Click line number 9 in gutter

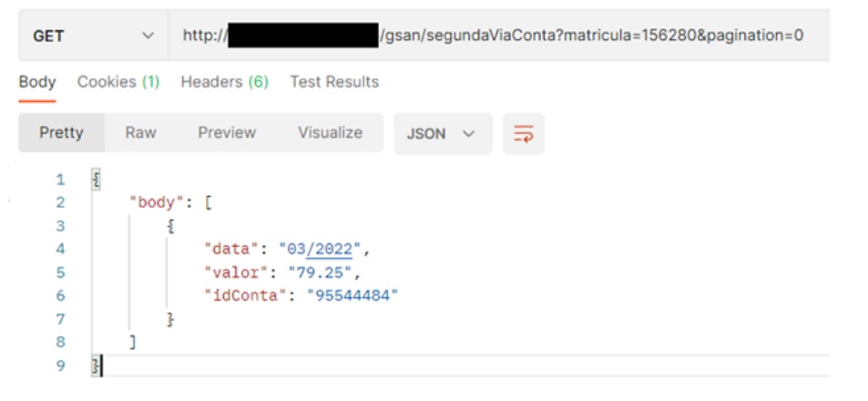point(60,365)
